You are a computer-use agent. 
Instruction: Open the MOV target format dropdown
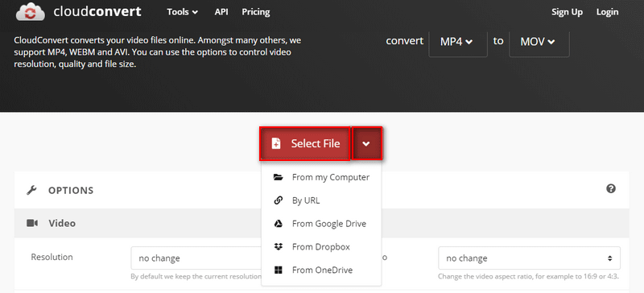[x=539, y=42]
